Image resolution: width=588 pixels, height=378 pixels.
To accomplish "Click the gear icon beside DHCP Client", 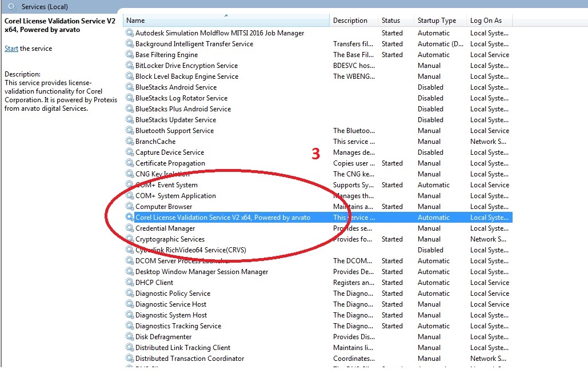I will pos(129,283).
